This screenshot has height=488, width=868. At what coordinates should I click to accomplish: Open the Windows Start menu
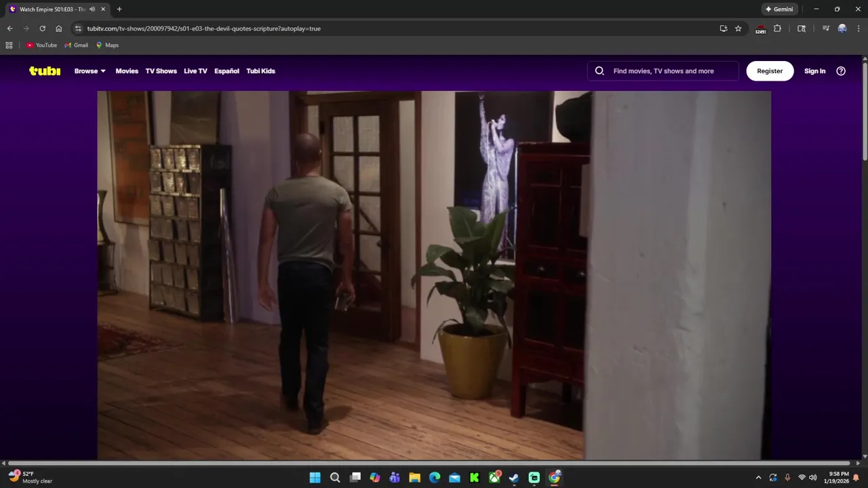pos(315,478)
